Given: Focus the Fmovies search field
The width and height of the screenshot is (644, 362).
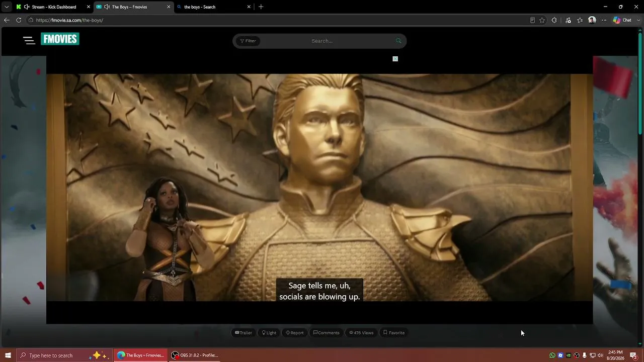Looking at the screenshot, I should (x=322, y=41).
